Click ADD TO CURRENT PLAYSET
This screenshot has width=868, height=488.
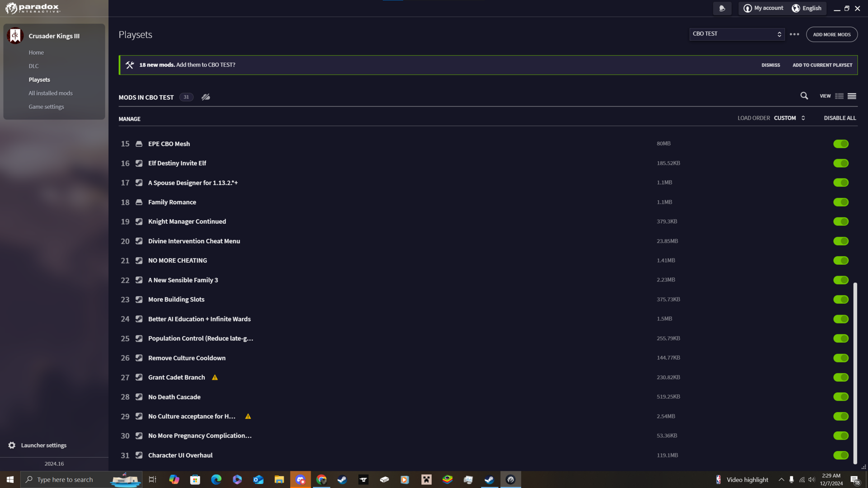tap(822, 65)
